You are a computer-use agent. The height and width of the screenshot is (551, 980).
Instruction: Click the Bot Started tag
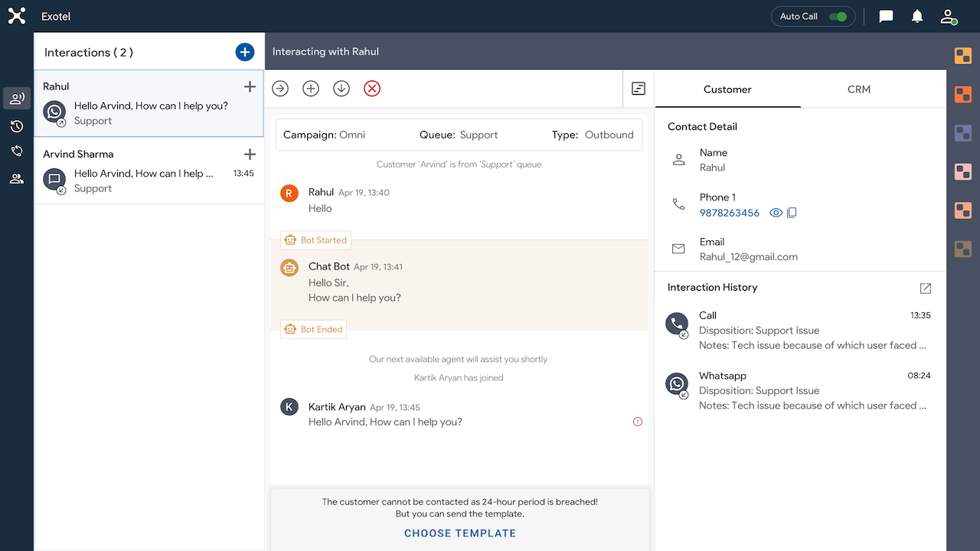(x=315, y=240)
